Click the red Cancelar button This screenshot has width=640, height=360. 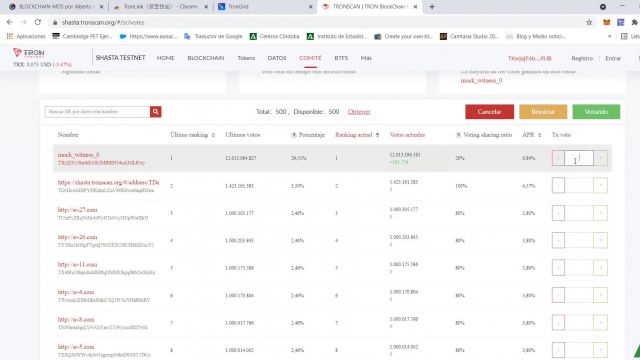pyautogui.click(x=489, y=112)
